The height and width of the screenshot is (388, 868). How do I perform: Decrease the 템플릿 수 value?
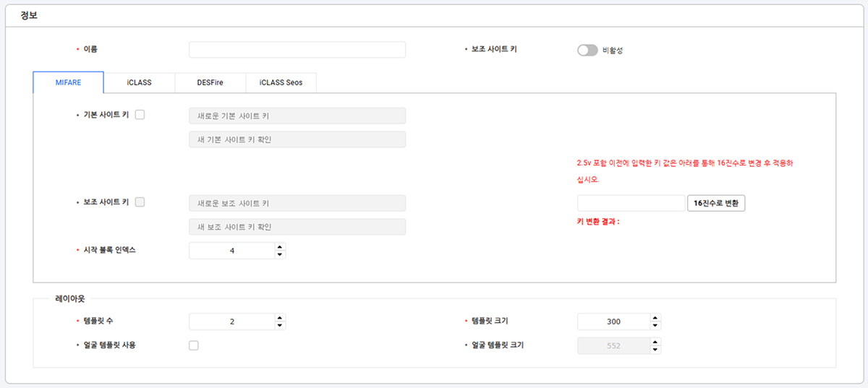pos(280,325)
